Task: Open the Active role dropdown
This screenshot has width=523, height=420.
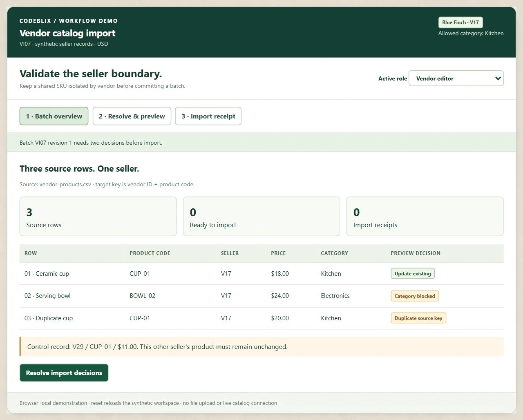Action: pyautogui.click(x=456, y=78)
